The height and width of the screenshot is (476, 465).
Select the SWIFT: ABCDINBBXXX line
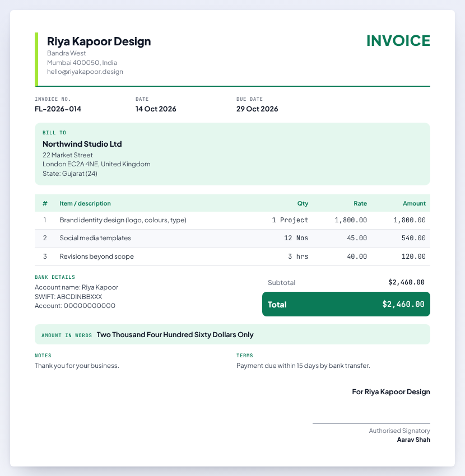68,297
